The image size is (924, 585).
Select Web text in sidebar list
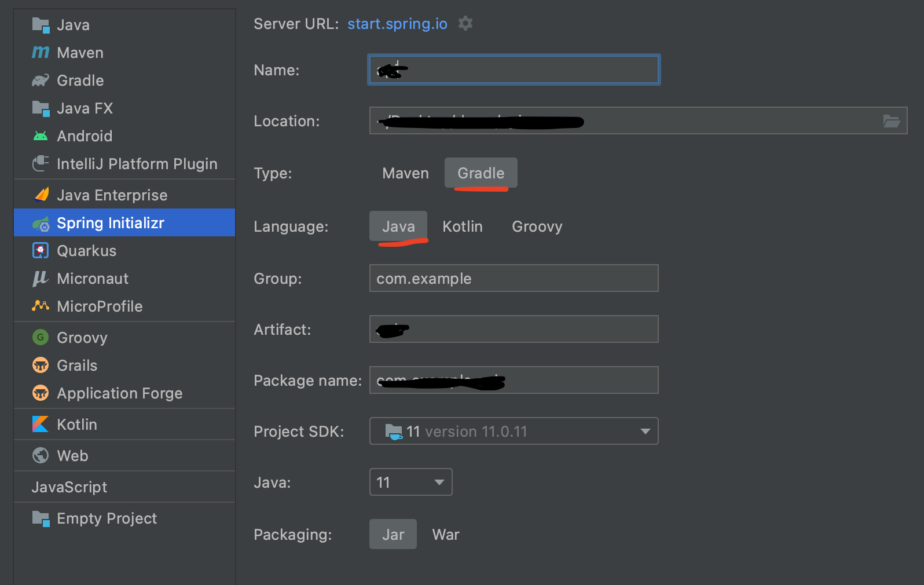[x=72, y=456]
